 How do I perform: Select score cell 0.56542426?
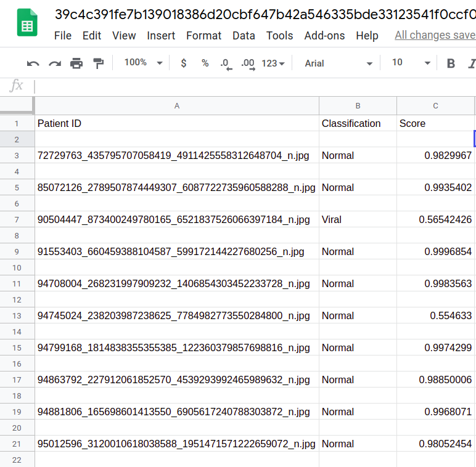click(436, 219)
